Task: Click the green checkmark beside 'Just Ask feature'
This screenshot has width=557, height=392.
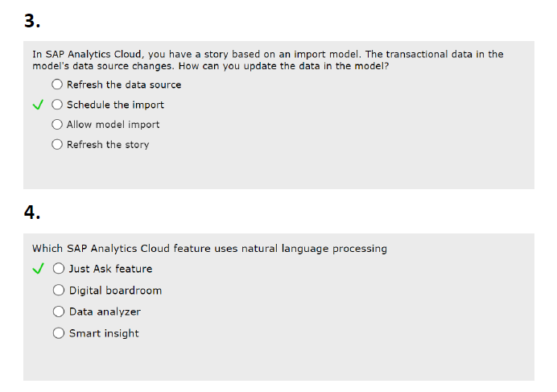Action: [x=37, y=269]
